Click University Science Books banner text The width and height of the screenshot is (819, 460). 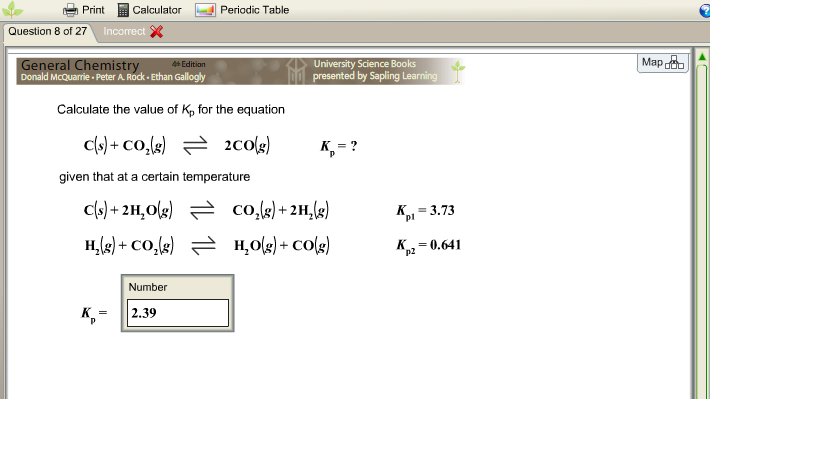[365, 64]
